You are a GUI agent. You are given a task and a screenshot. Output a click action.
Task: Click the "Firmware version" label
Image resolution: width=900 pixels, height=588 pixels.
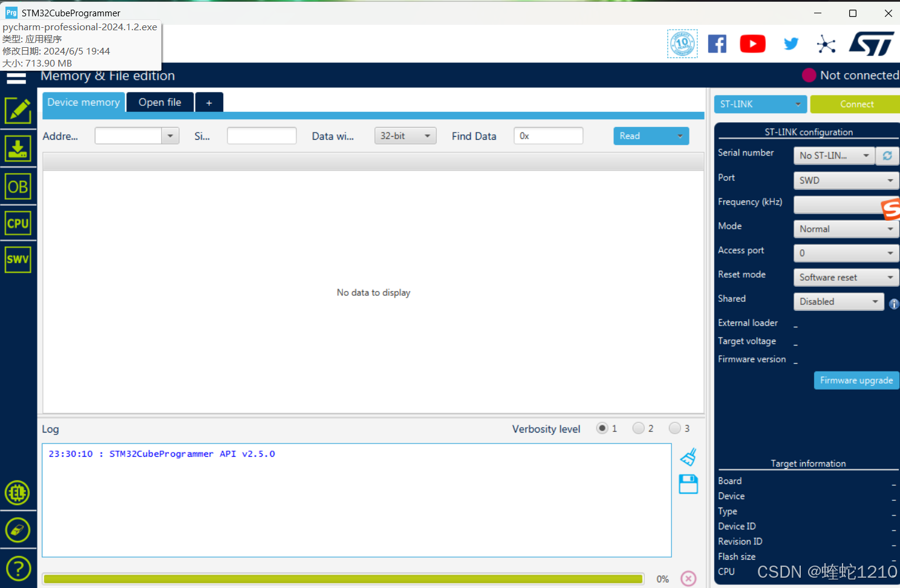point(752,359)
